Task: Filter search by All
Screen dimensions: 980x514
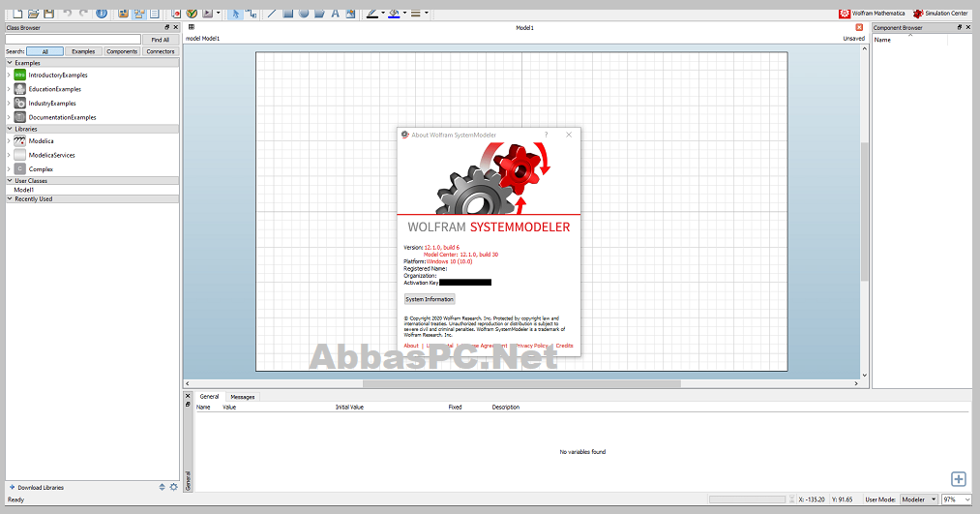Action: point(45,51)
